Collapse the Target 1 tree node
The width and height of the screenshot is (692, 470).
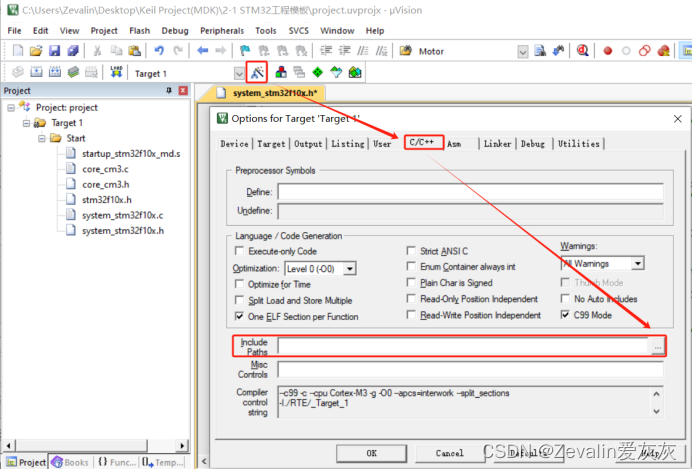[x=26, y=123]
